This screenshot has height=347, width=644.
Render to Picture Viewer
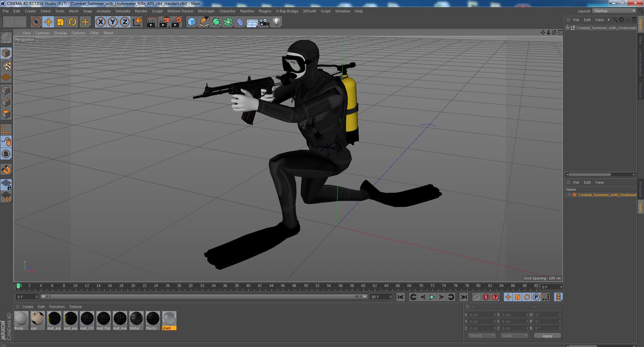click(x=164, y=22)
